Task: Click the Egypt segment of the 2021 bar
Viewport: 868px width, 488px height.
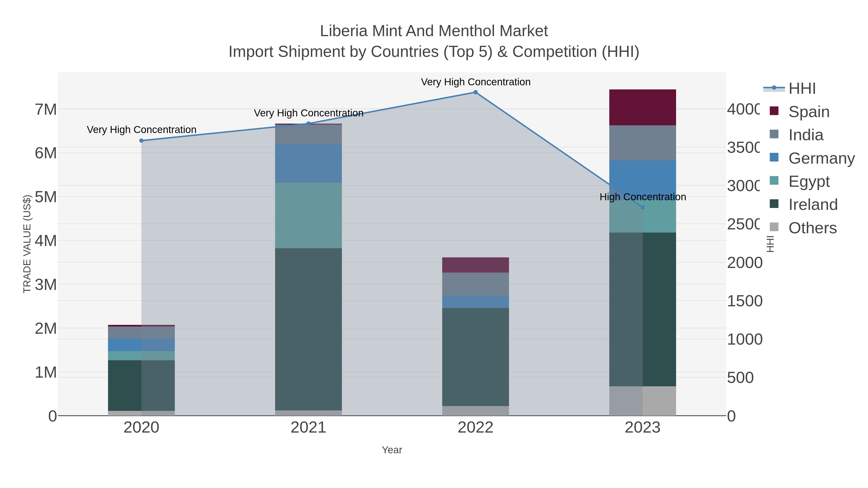Action: 308,215
